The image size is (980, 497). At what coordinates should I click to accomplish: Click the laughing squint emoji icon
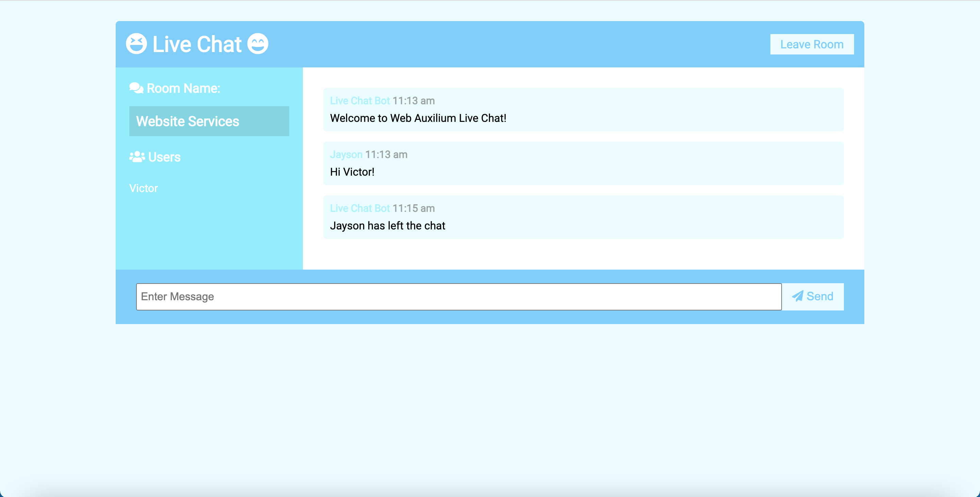(x=136, y=44)
